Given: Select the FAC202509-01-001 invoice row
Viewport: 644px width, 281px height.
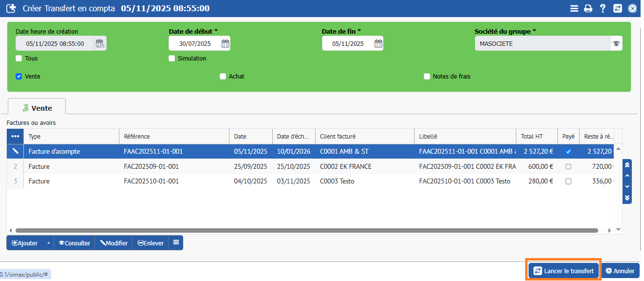Looking at the screenshot, I should coord(151,166).
